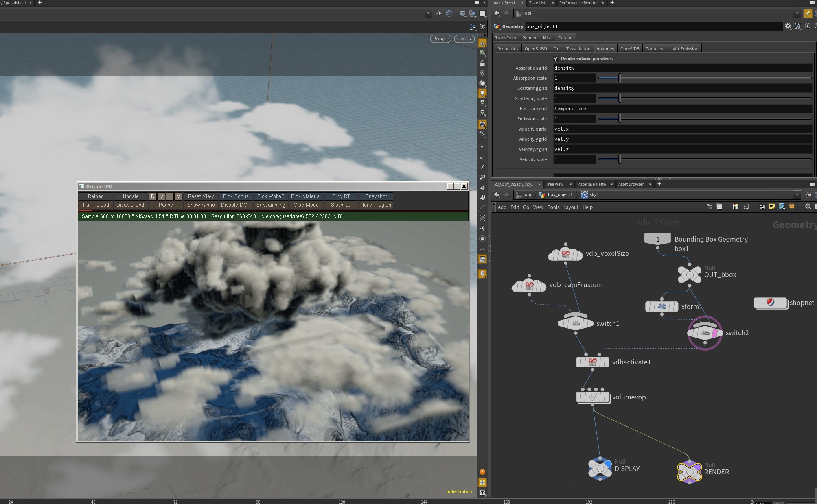Click the network list mode icon
The image size is (817, 504).
click(719, 207)
